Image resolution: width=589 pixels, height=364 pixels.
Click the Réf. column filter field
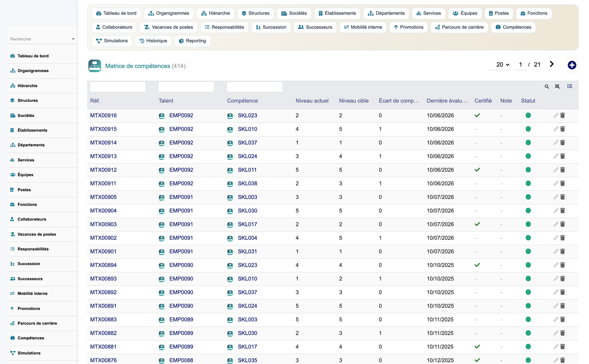[118, 87]
